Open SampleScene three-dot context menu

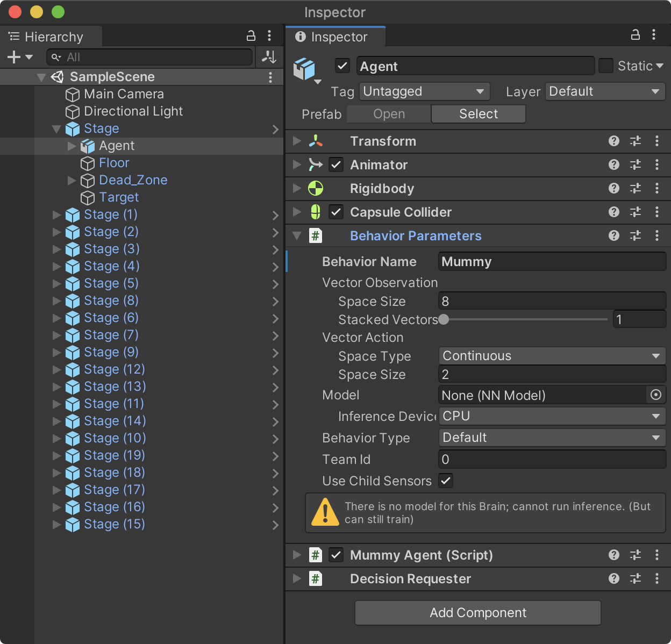click(x=270, y=77)
